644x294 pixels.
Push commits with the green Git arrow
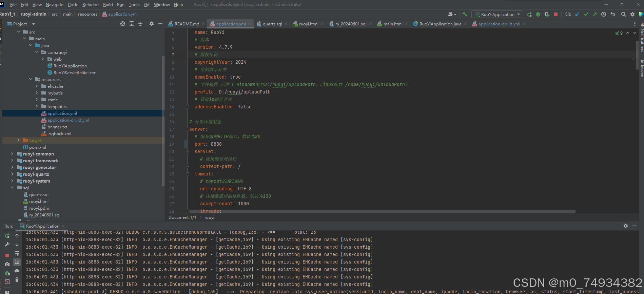pyautogui.click(x=594, y=14)
